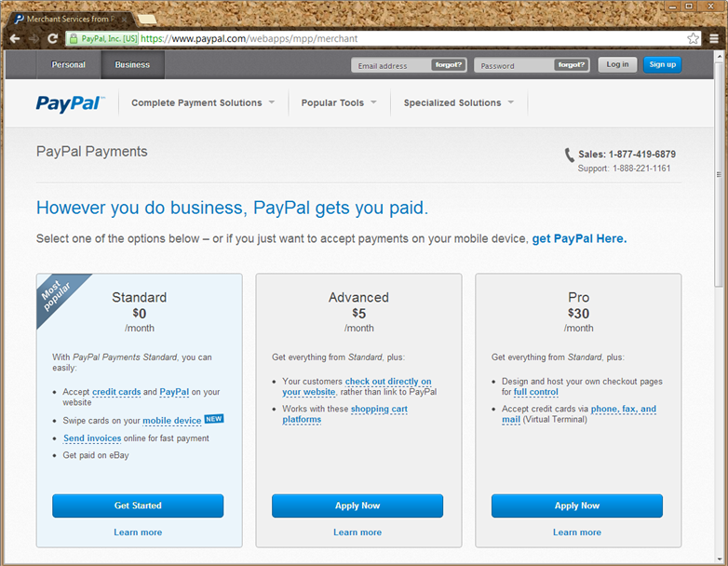Click the $30 price text

pyautogui.click(x=578, y=314)
